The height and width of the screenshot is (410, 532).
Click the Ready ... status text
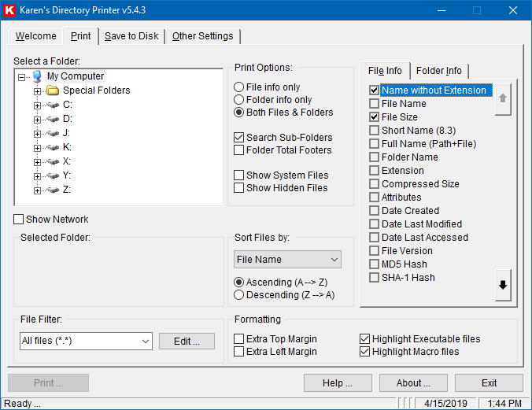(x=22, y=404)
